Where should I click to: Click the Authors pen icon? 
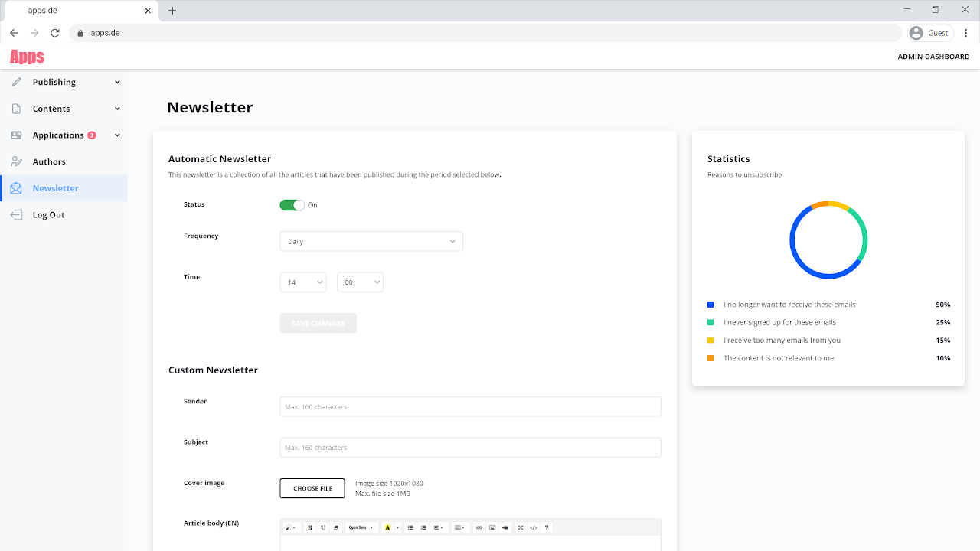click(17, 161)
